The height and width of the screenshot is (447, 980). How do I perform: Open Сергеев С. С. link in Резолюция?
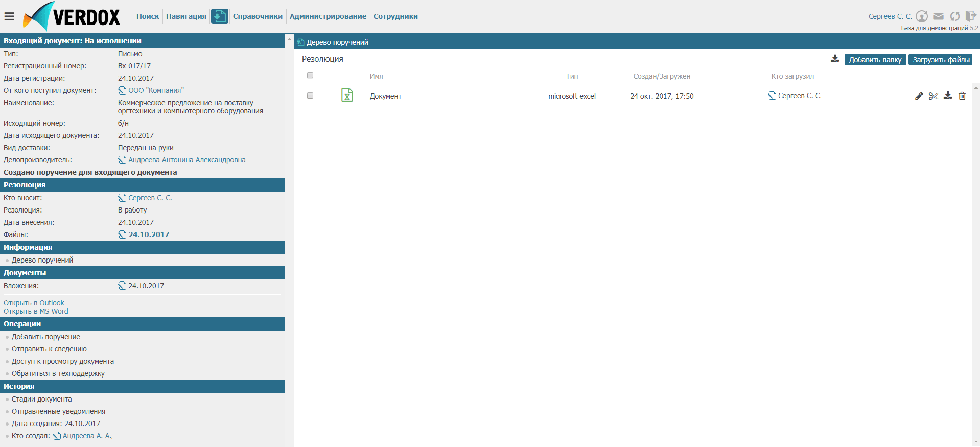coord(150,198)
